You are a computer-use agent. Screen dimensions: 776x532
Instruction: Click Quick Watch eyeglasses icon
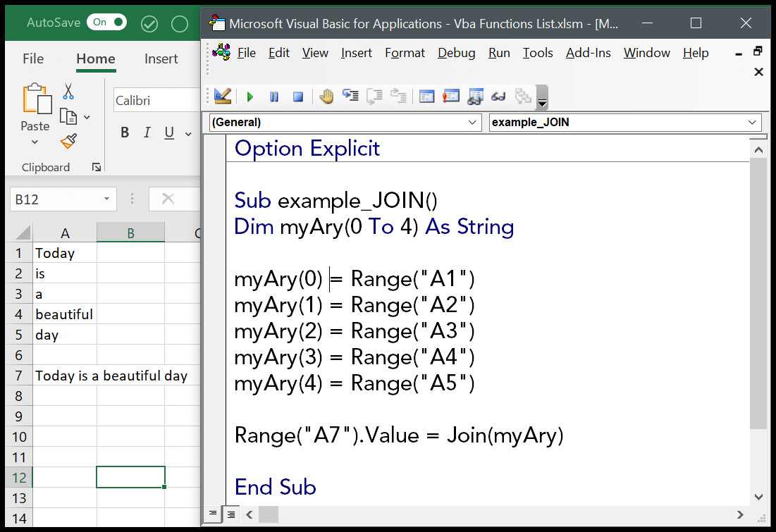pyautogui.click(x=498, y=97)
